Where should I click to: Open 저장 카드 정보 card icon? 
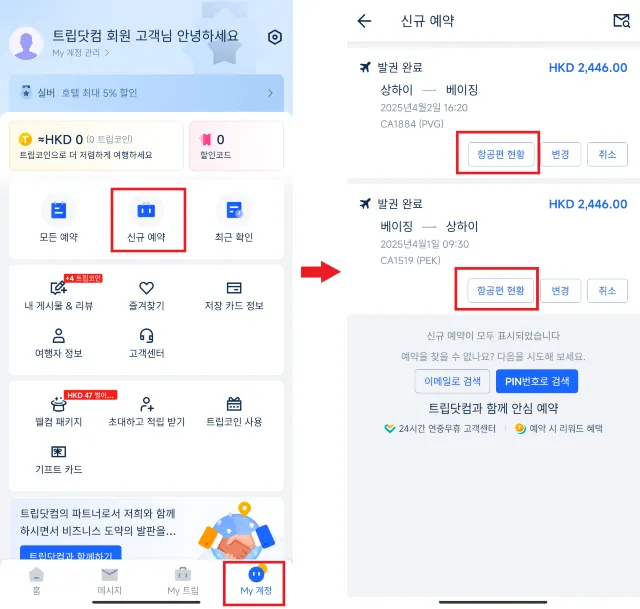coord(234,288)
